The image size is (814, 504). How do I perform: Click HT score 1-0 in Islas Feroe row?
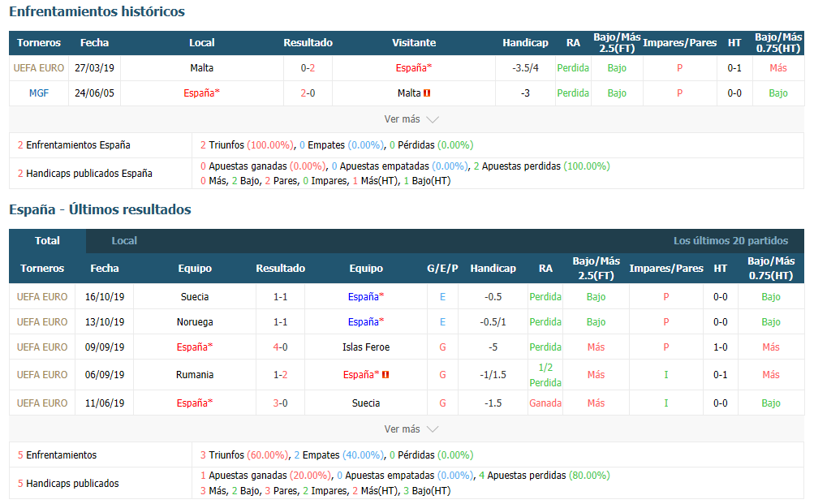720,347
